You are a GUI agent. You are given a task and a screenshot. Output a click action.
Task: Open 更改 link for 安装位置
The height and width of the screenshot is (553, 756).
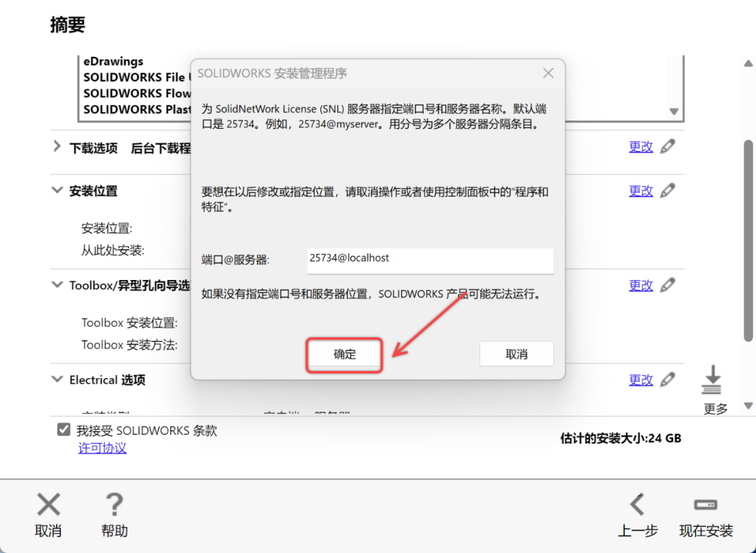[x=640, y=191]
